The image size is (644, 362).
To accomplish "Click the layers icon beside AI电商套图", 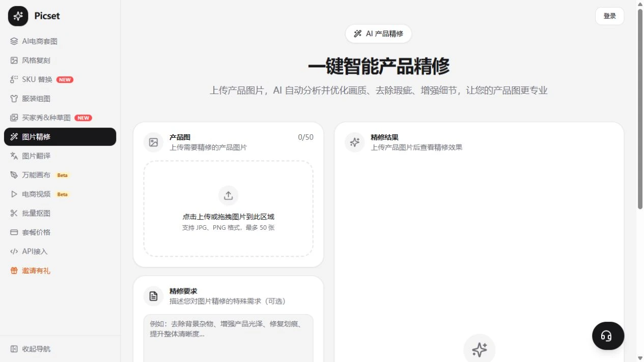I will point(14,41).
